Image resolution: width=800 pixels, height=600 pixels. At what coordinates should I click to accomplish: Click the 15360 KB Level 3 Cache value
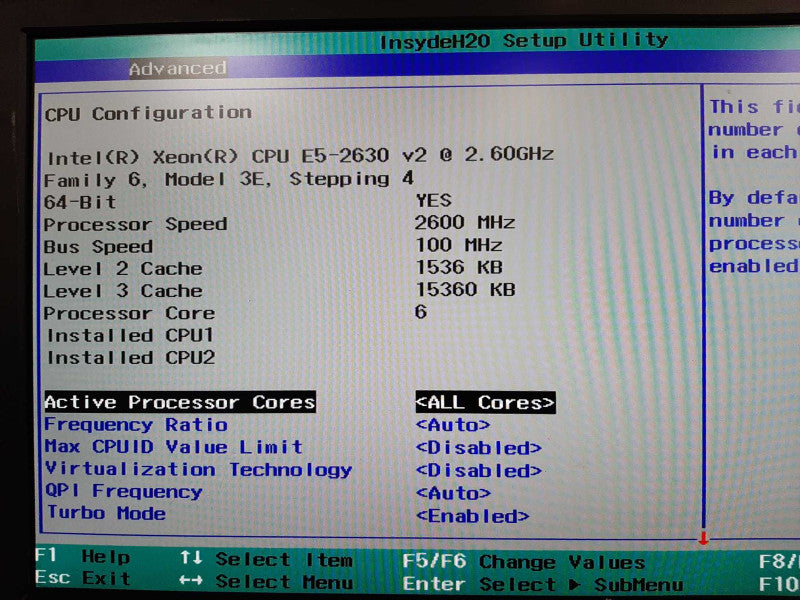465,289
